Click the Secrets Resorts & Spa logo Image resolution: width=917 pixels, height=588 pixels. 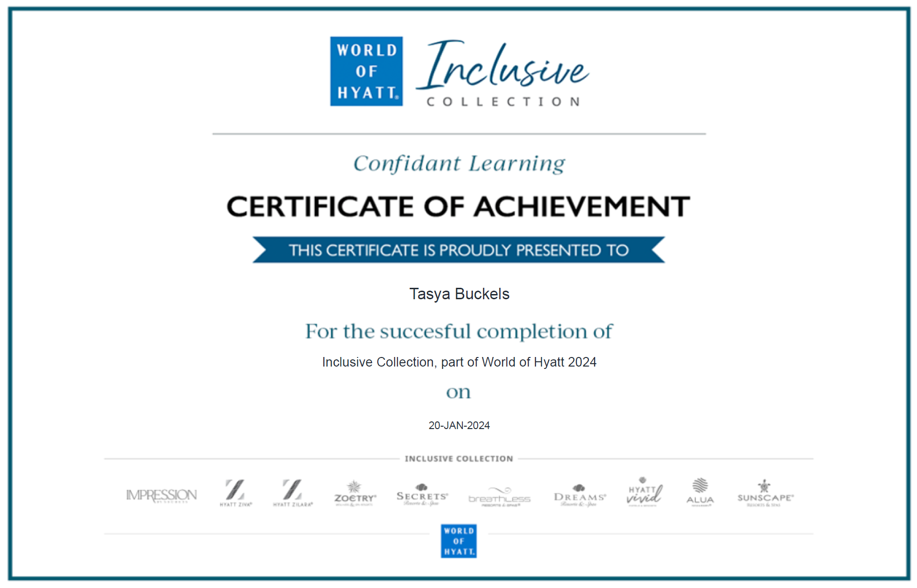click(422, 493)
